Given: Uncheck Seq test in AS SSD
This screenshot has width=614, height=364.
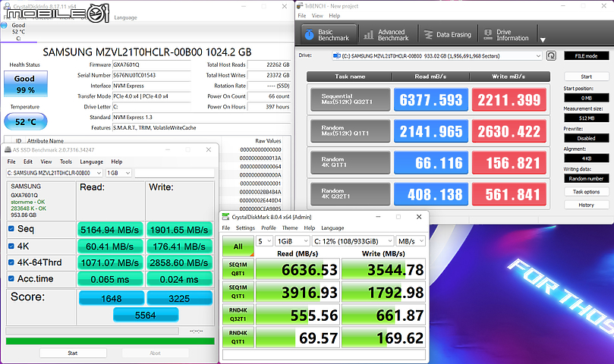Looking at the screenshot, I should (x=11, y=228).
